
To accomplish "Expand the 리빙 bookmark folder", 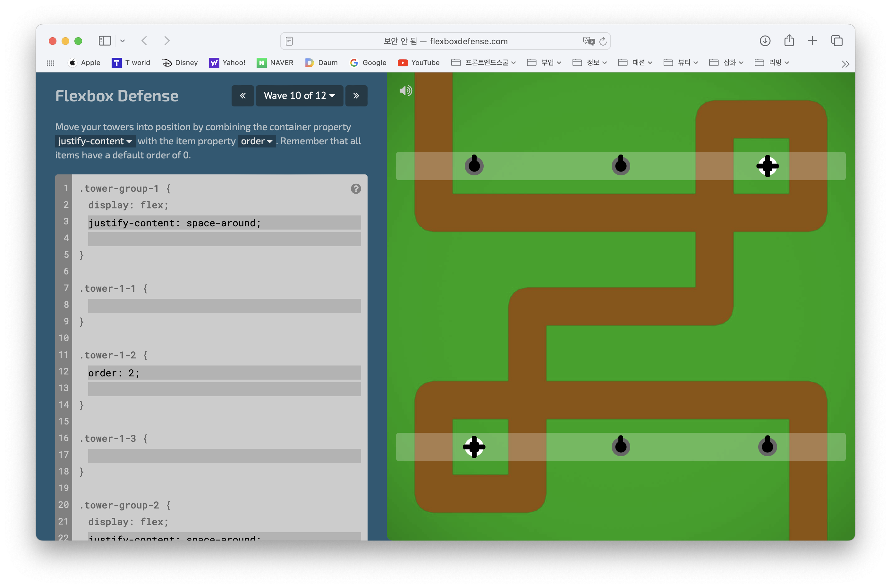I will click(772, 63).
